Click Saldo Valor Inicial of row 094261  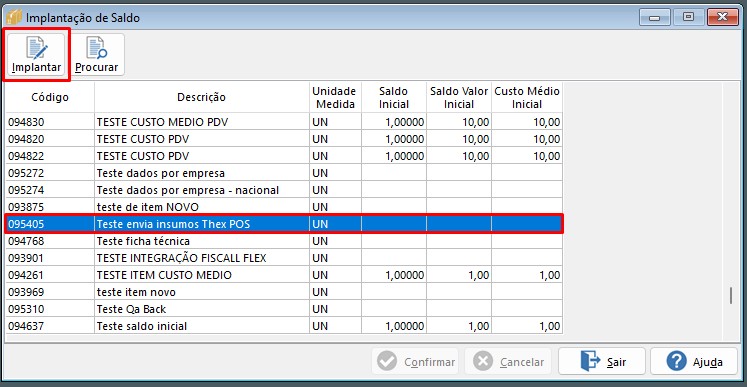coord(459,275)
